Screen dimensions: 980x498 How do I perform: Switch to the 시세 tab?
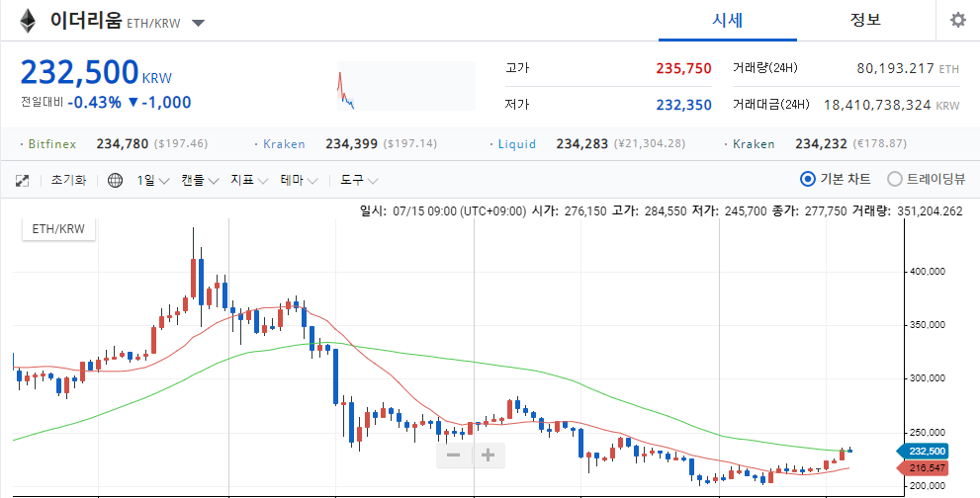[x=728, y=20]
